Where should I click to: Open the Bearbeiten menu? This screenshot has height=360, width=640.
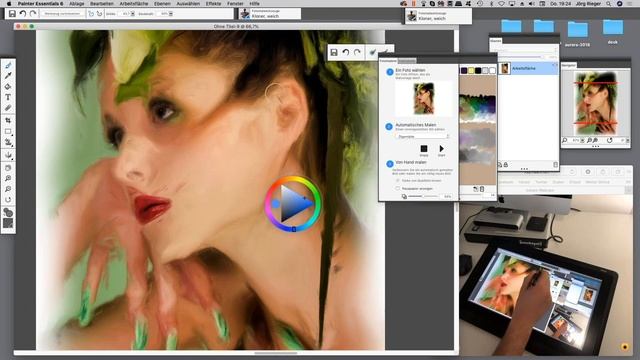pos(102,3)
